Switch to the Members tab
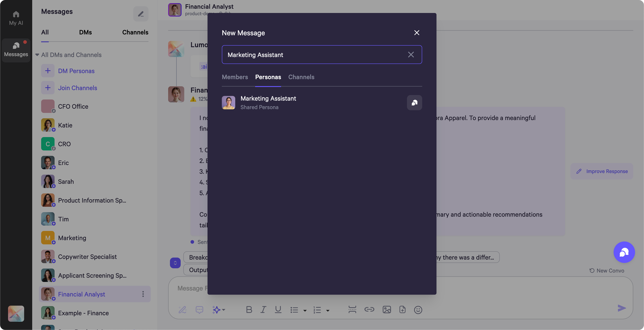Viewport: 644px width, 330px height. click(235, 77)
